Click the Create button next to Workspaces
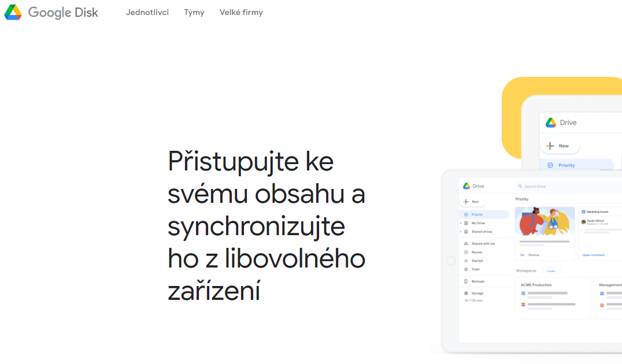 click(551, 271)
